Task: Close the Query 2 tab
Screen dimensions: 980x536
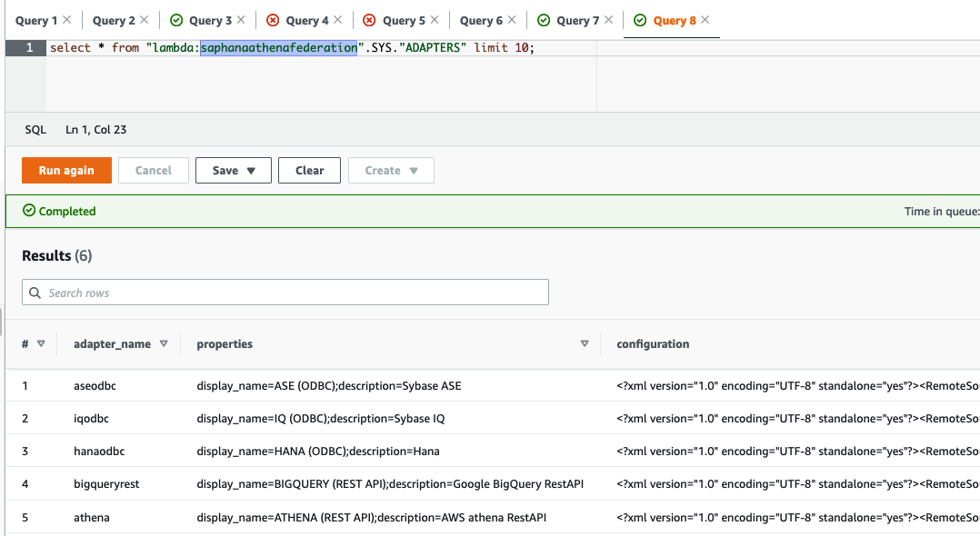Action: (x=145, y=20)
